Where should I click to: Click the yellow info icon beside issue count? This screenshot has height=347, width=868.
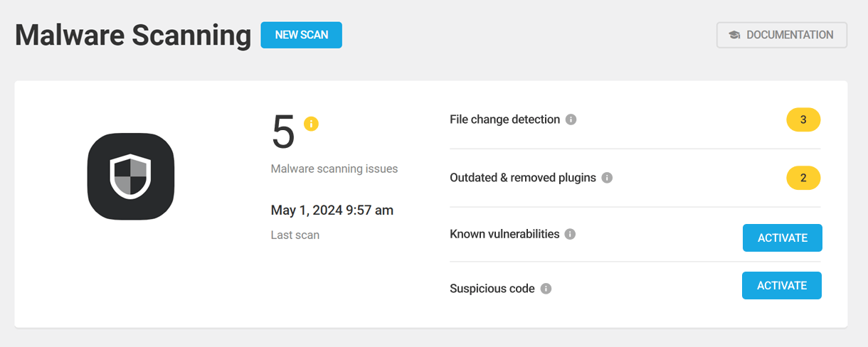tap(311, 123)
